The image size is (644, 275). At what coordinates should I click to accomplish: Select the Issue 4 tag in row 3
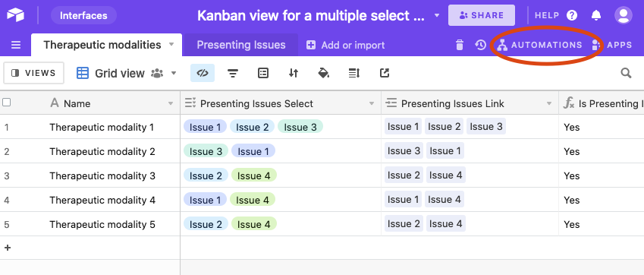point(254,176)
